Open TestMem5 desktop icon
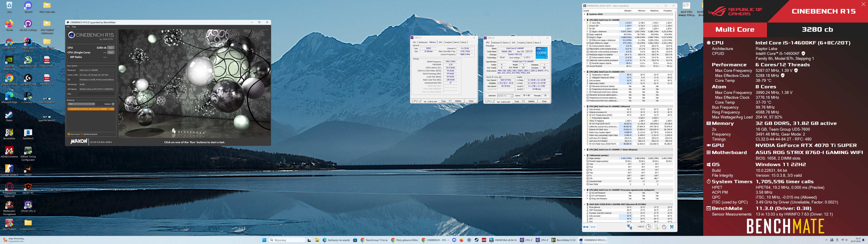 pyautogui.click(x=28, y=135)
